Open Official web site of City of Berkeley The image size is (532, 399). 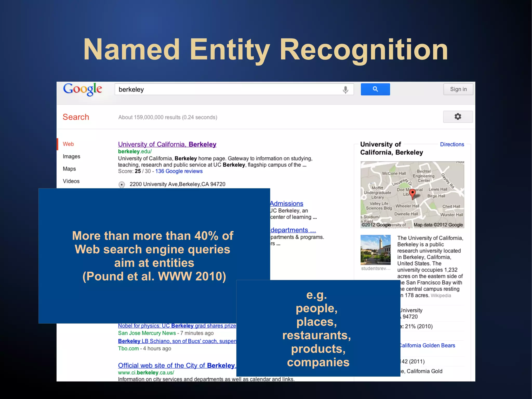click(177, 365)
